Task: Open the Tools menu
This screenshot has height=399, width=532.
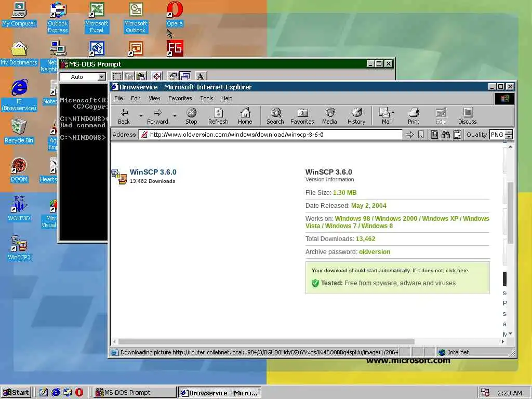Action: [x=207, y=98]
